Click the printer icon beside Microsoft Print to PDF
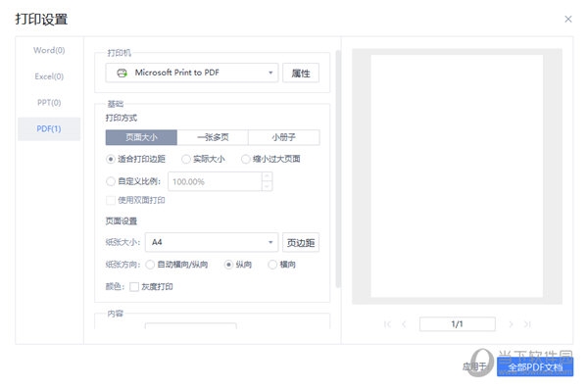588x391 pixels. point(122,73)
